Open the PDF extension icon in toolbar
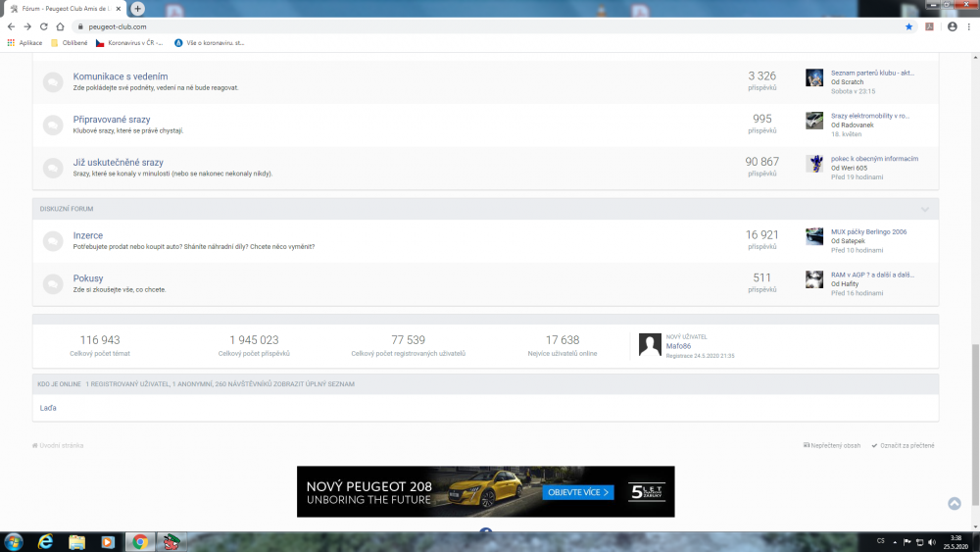 929,26
